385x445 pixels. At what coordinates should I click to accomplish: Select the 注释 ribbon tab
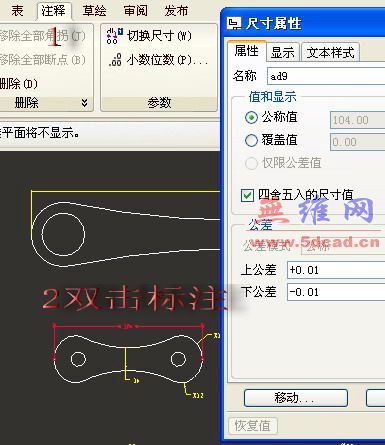[53, 11]
